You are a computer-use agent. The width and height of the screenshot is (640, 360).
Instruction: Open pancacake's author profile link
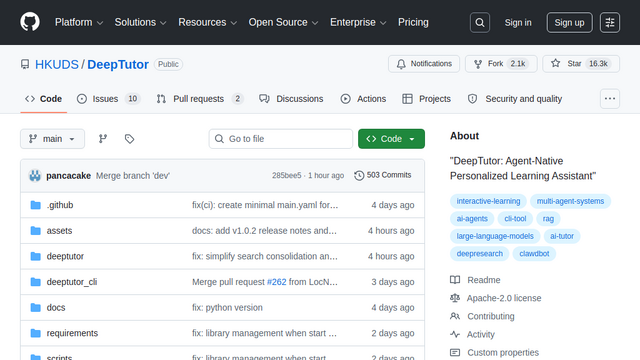coord(69,176)
